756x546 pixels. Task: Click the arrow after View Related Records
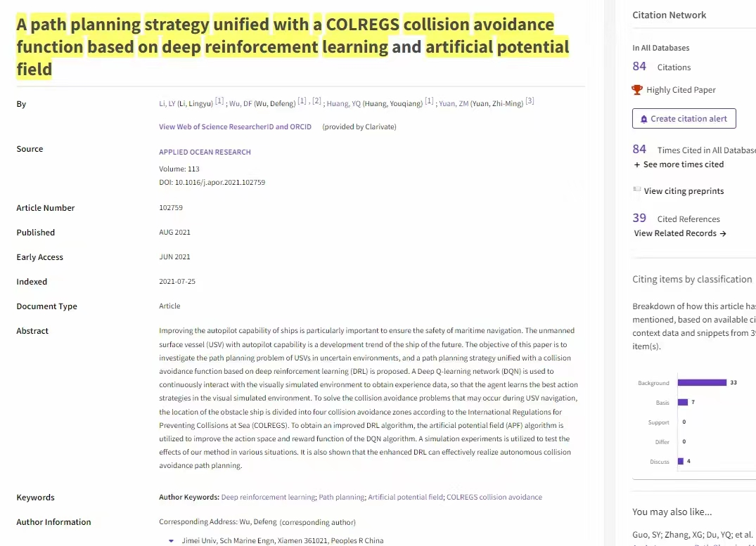pyautogui.click(x=723, y=233)
